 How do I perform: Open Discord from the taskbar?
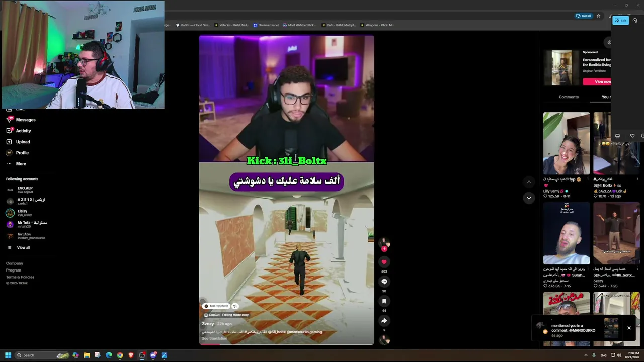click(153, 355)
